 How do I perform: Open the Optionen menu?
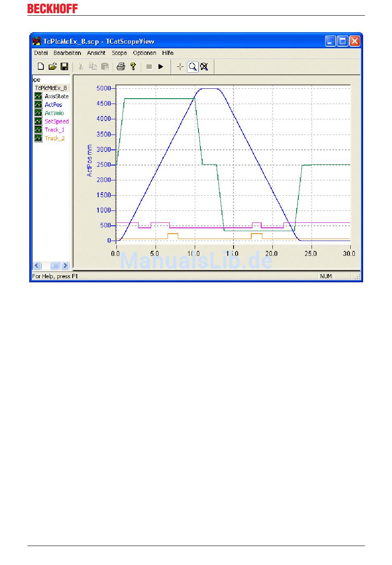[144, 53]
